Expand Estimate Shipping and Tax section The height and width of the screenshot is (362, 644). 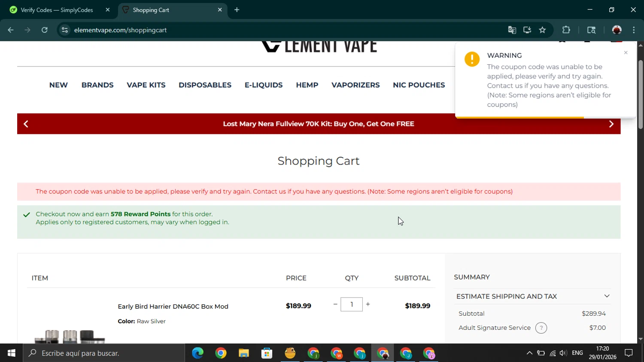click(x=532, y=296)
